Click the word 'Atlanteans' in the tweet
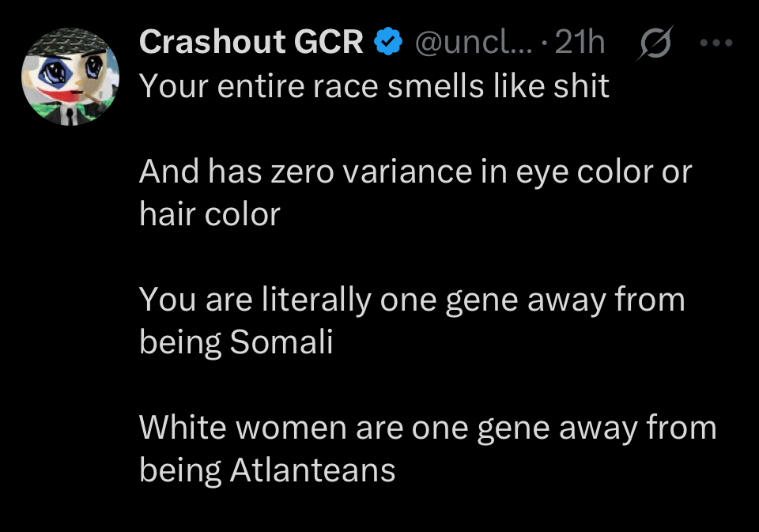Screen dimensions: 759x532 pos(313,470)
